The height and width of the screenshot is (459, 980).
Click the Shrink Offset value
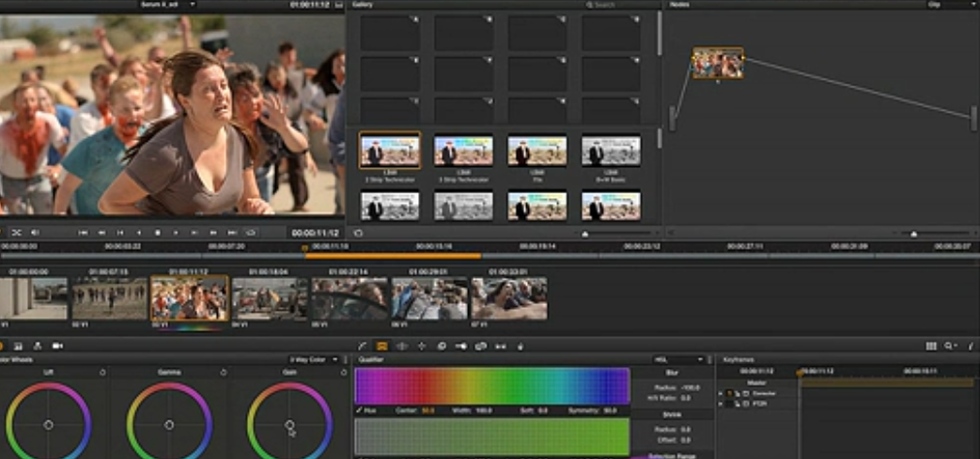click(x=686, y=438)
